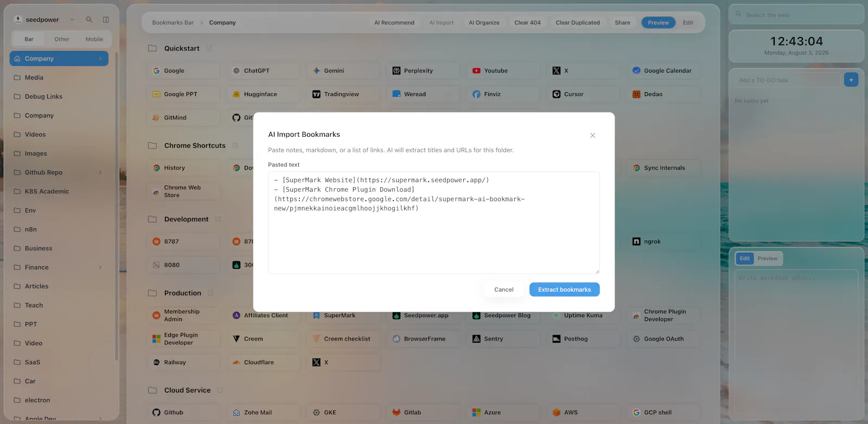Screen dimensions: 868x424
Task: Click Clear 404 in the toolbar
Action: 527,23
